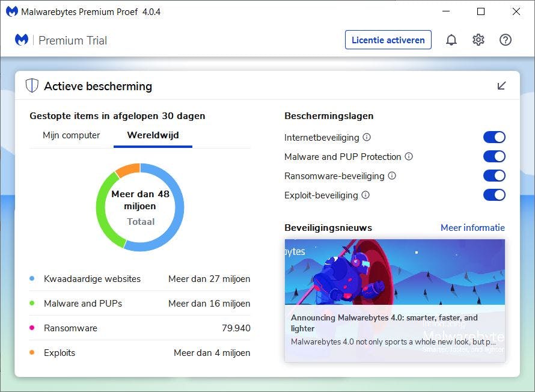Open Meer informatie security news link
The image size is (535, 392).
(472, 227)
